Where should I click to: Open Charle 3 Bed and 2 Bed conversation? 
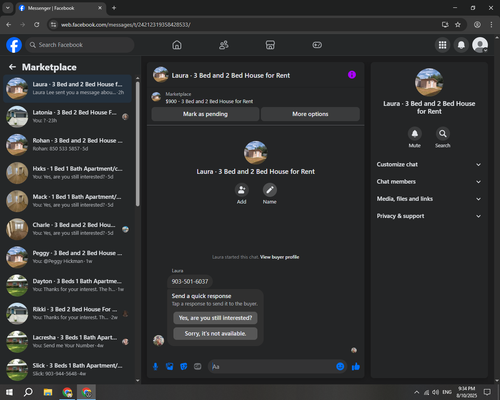(x=68, y=229)
